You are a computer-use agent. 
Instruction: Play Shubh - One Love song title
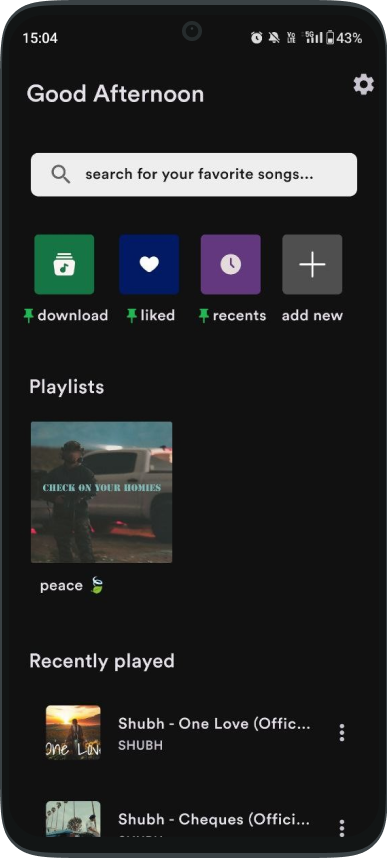pyautogui.click(x=214, y=723)
